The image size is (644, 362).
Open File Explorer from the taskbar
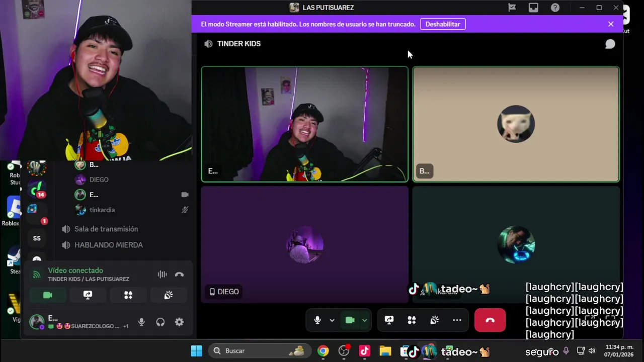[x=385, y=351]
